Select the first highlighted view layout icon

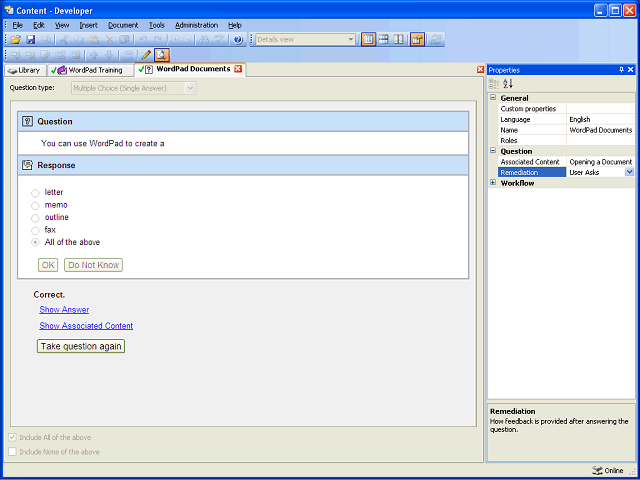tap(368, 40)
